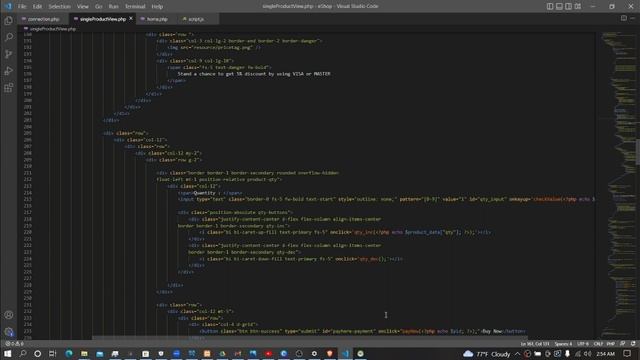The height and width of the screenshot is (360, 640).
Task: Open File Explorer from the taskbar
Action: pos(84,353)
